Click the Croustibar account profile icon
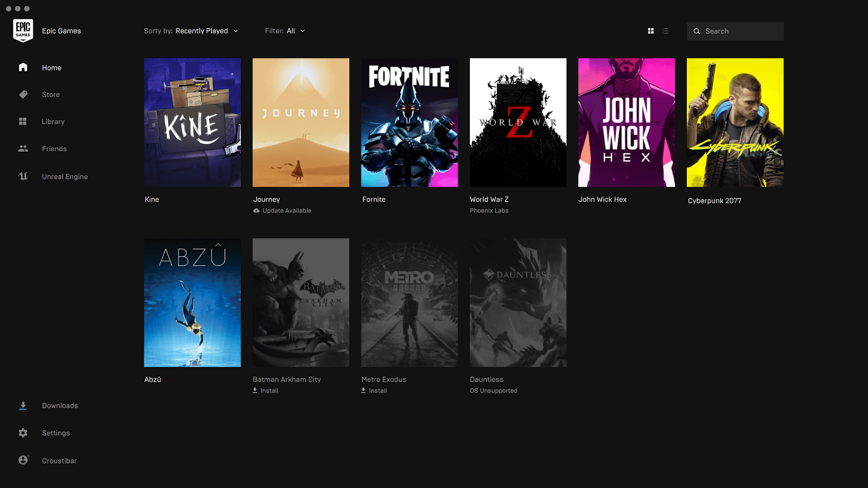 [23, 460]
